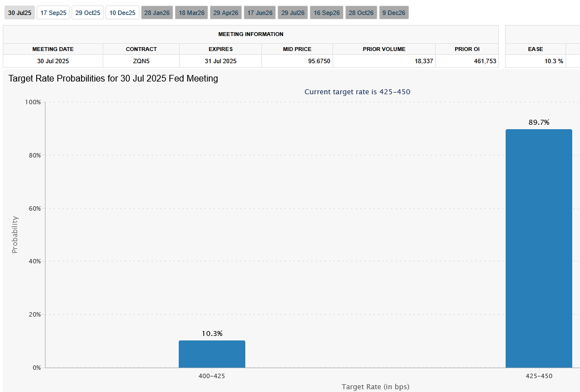View the 28 Oct26 meeting tab

click(361, 13)
